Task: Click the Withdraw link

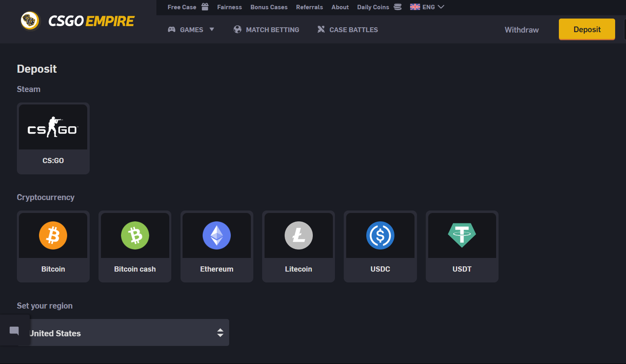Action: pos(521,30)
